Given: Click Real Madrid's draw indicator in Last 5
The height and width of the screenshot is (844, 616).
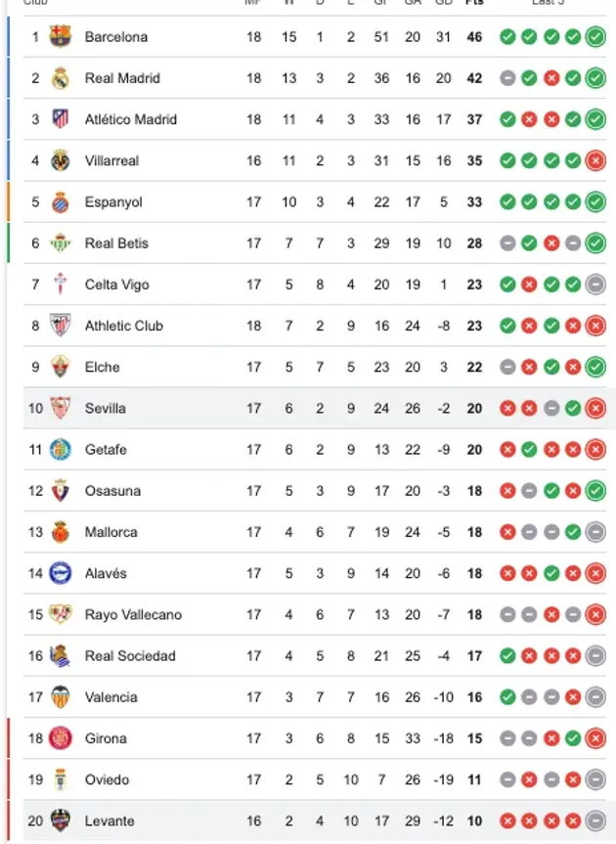Looking at the screenshot, I should coord(508,78).
